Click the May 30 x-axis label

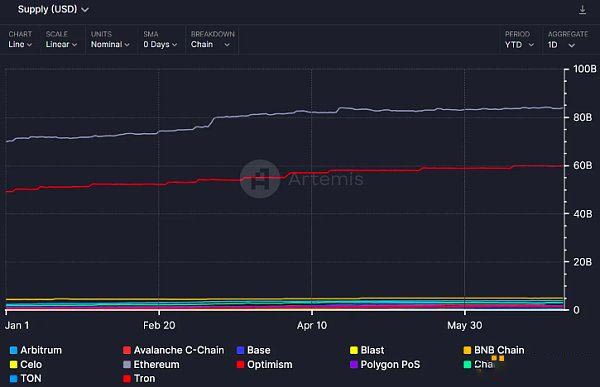465,325
